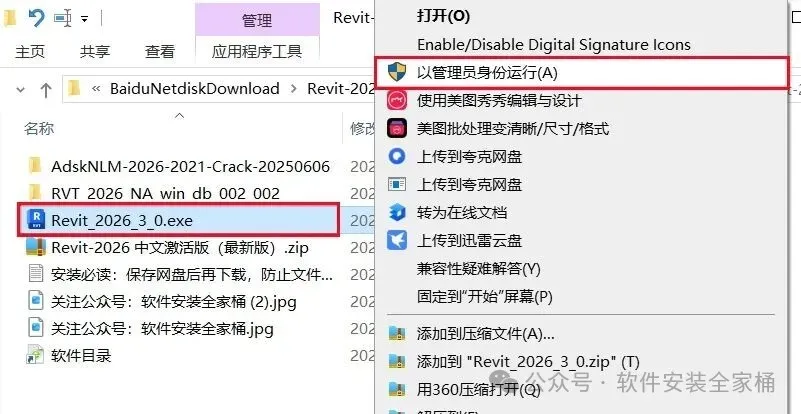This screenshot has height=414, width=801.
Task: Open the 应用程序工具 tab
Action: tap(257, 52)
